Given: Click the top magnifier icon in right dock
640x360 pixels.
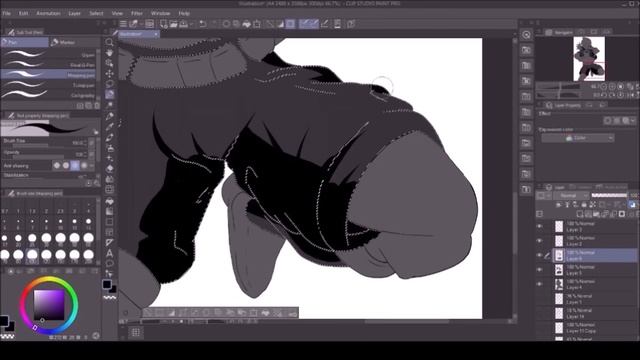Looking at the screenshot, I should pos(527,35).
